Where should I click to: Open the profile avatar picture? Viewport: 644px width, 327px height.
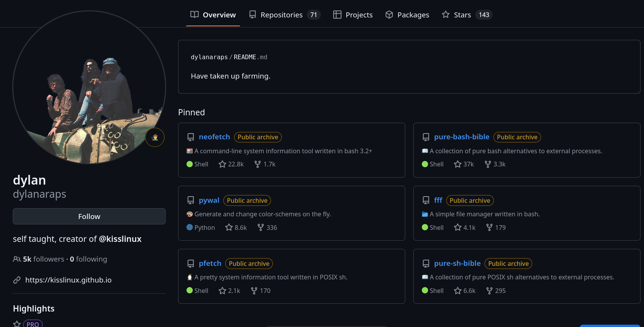point(89,87)
